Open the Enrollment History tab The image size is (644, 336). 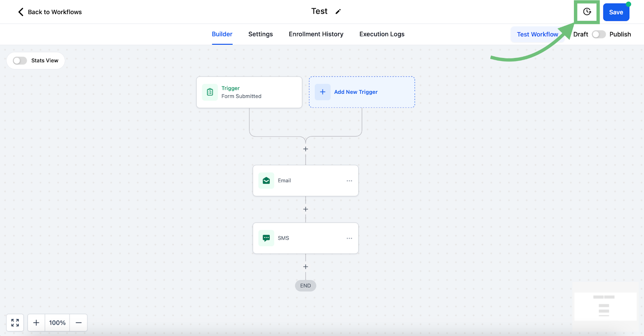[x=316, y=34]
